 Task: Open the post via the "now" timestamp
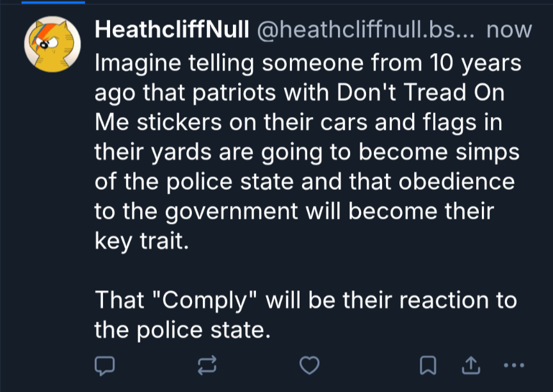pyautogui.click(x=509, y=29)
